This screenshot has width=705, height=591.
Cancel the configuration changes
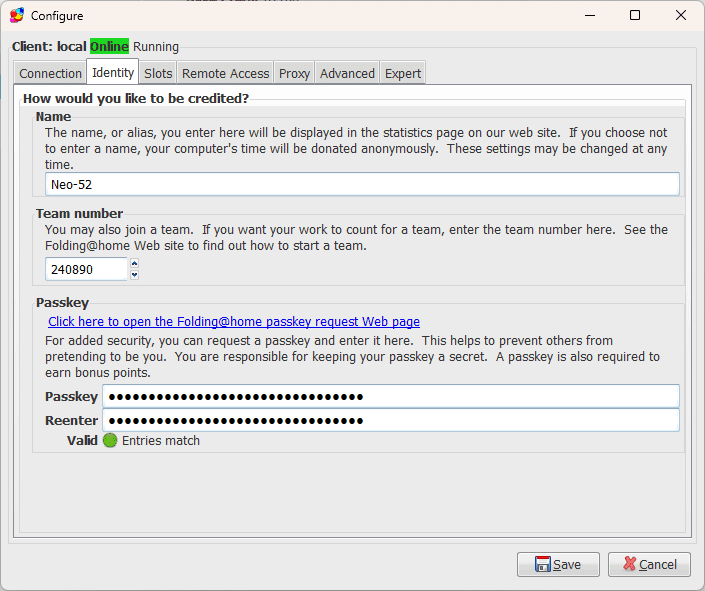(649, 564)
